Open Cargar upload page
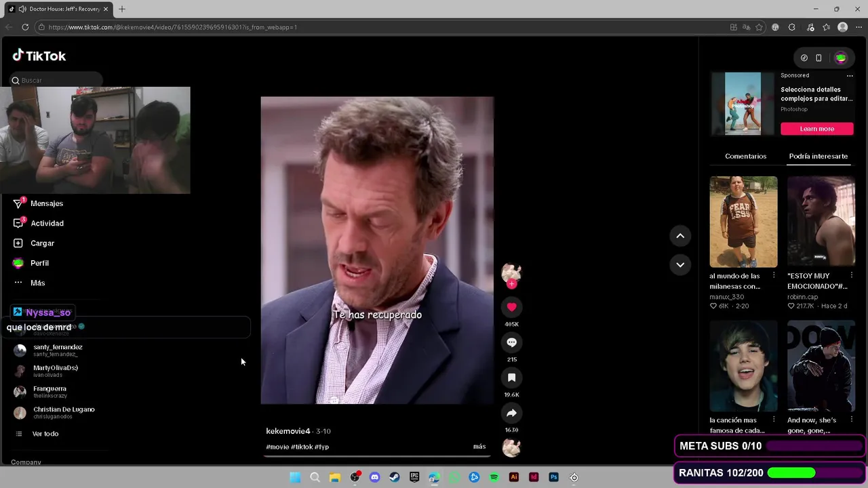The height and width of the screenshot is (488, 868). pyautogui.click(x=34, y=243)
